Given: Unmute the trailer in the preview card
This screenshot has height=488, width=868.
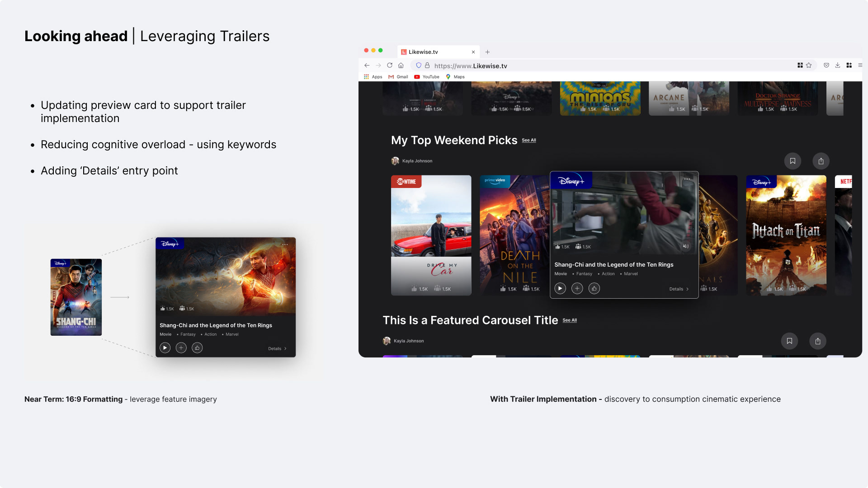Looking at the screenshot, I should point(685,246).
